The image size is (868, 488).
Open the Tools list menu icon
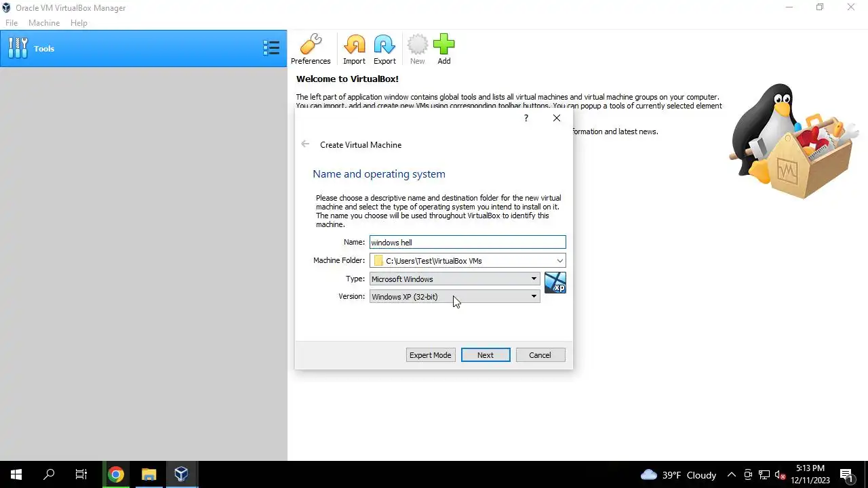coord(271,48)
